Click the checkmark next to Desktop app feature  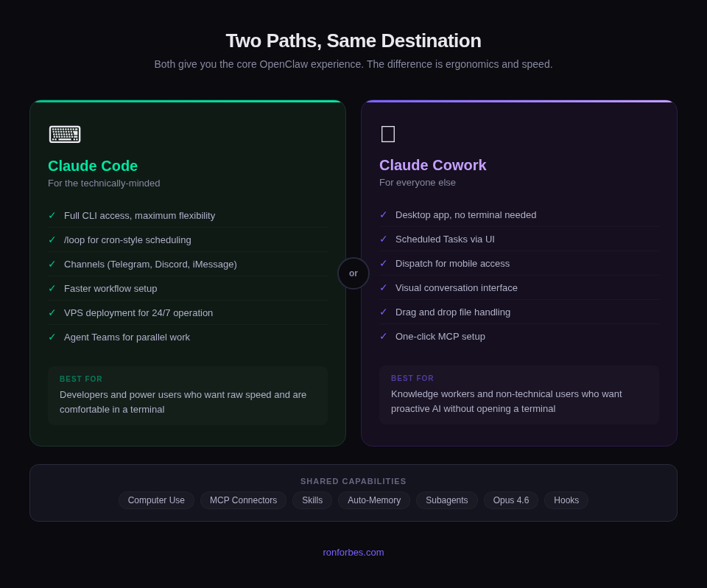pos(383,214)
